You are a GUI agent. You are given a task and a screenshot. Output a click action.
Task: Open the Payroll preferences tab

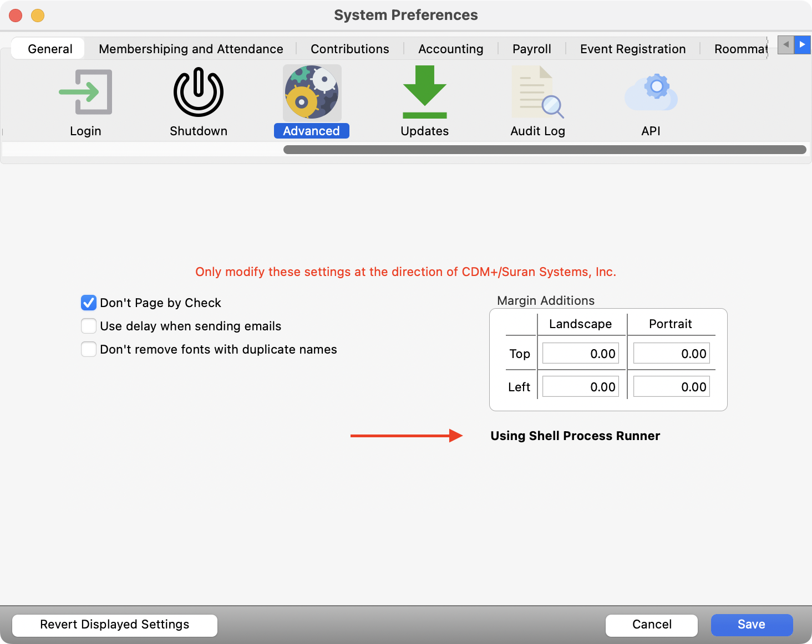click(x=532, y=49)
